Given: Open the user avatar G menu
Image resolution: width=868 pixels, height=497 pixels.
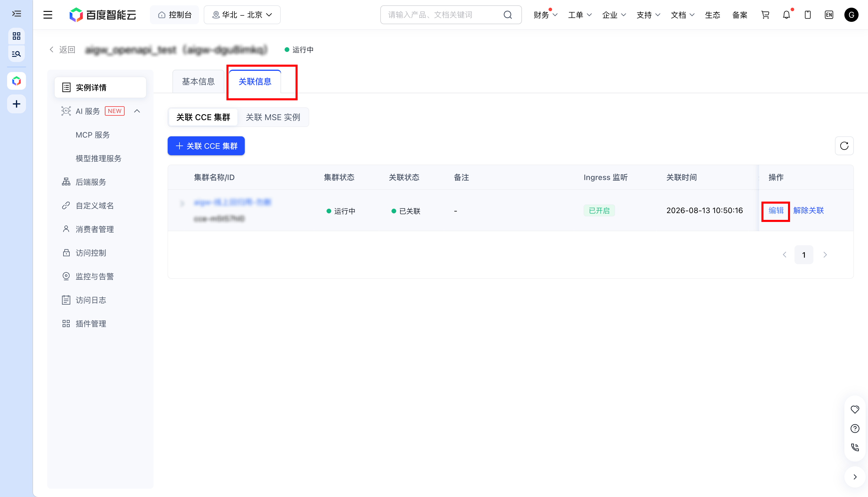Looking at the screenshot, I should click(851, 15).
